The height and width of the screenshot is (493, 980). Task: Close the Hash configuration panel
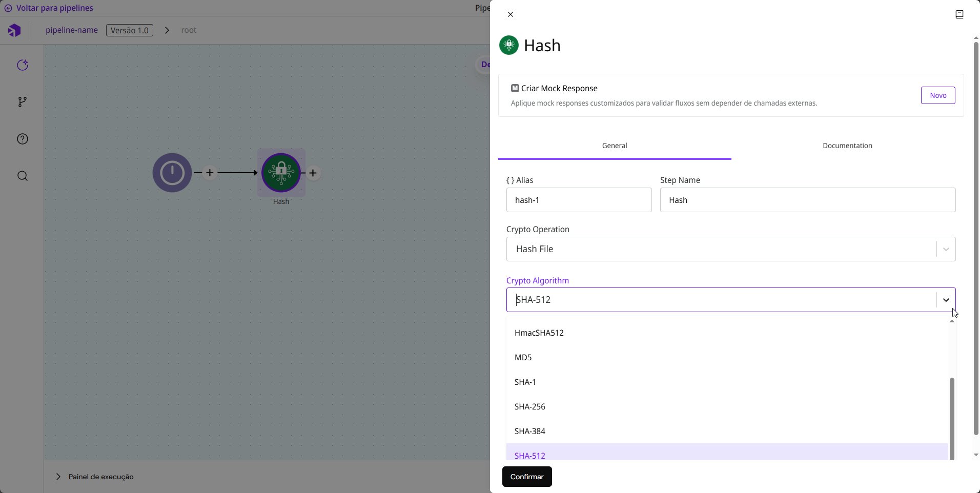pyautogui.click(x=511, y=14)
